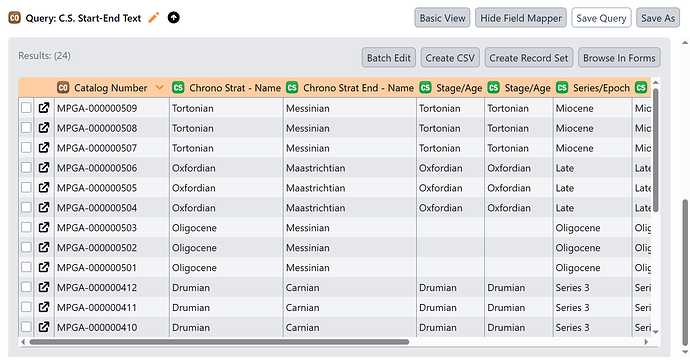690x360 pixels.
Task: Click the Save Query button
Action: tap(601, 18)
